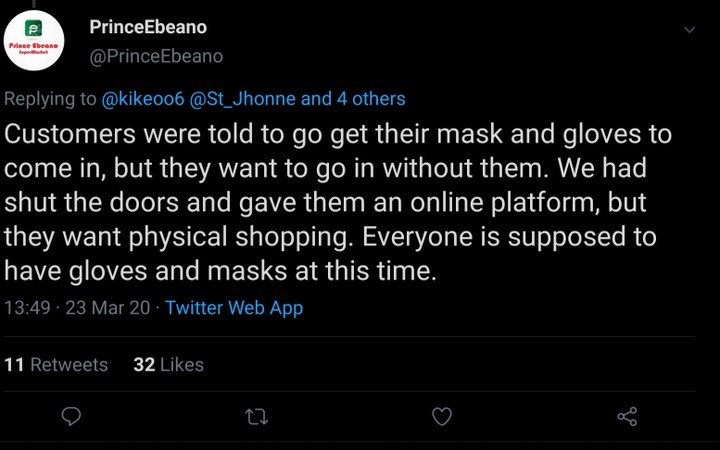Retweet using the retweet arrows icon
The height and width of the screenshot is (450, 720).
257,416
